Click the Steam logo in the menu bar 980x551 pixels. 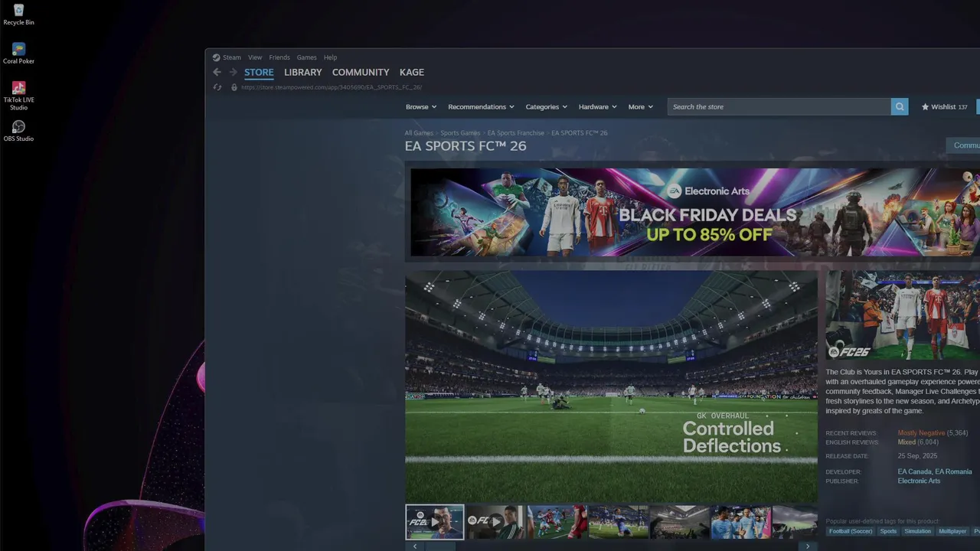click(216, 57)
